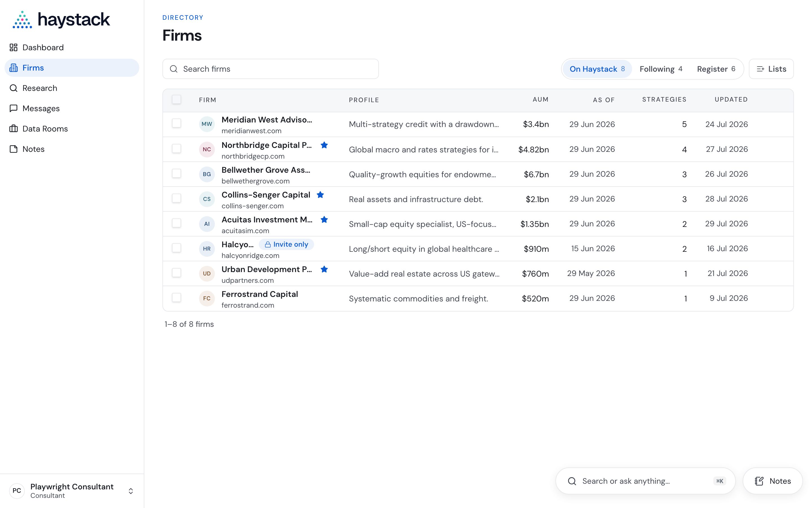
Task: Click the $4.82bn AUM value
Action: click(533, 150)
